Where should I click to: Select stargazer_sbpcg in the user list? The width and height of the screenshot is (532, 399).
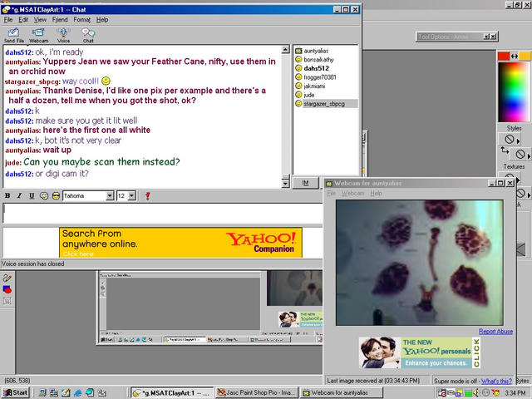326,103
